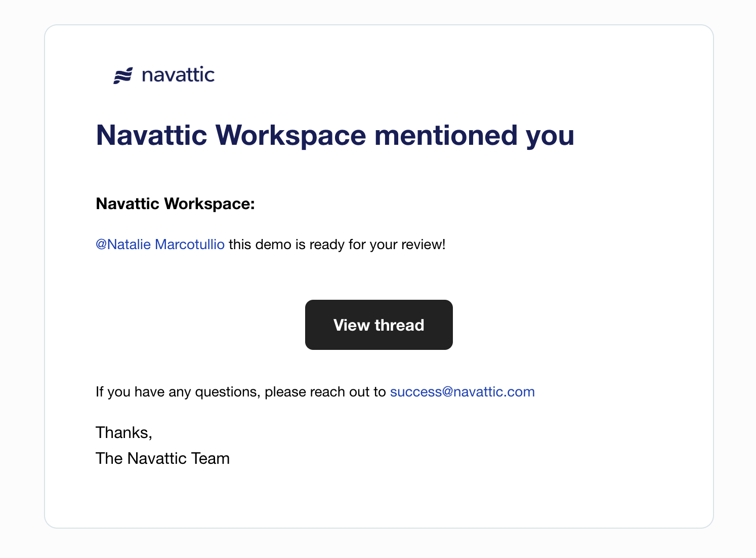The width and height of the screenshot is (756, 558).
Task: Click the bold Navattic Workspace: label
Action: (x=175, y=204)
